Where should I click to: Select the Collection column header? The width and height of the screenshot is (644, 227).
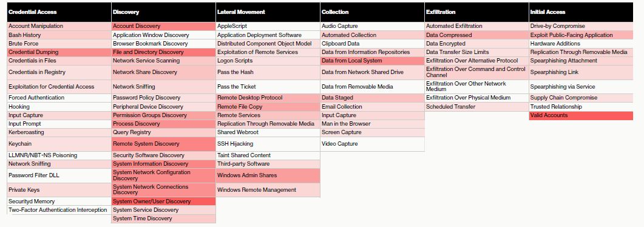pyautogui.click(x=372, y=12)
